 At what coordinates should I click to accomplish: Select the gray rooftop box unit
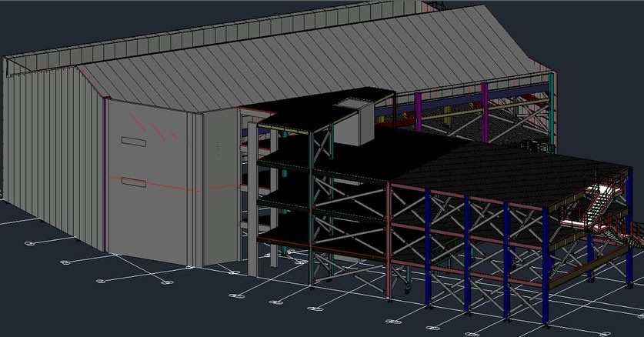coord(355,121)
